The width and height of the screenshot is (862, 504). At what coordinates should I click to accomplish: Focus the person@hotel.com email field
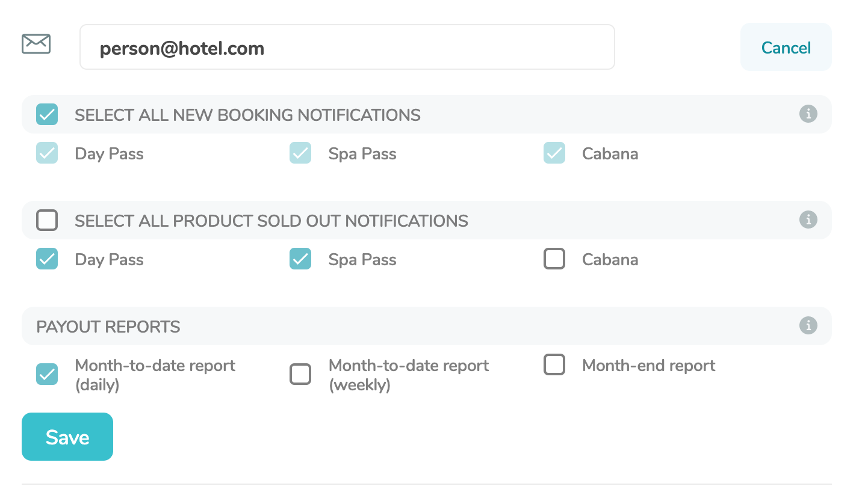[347, 48]
